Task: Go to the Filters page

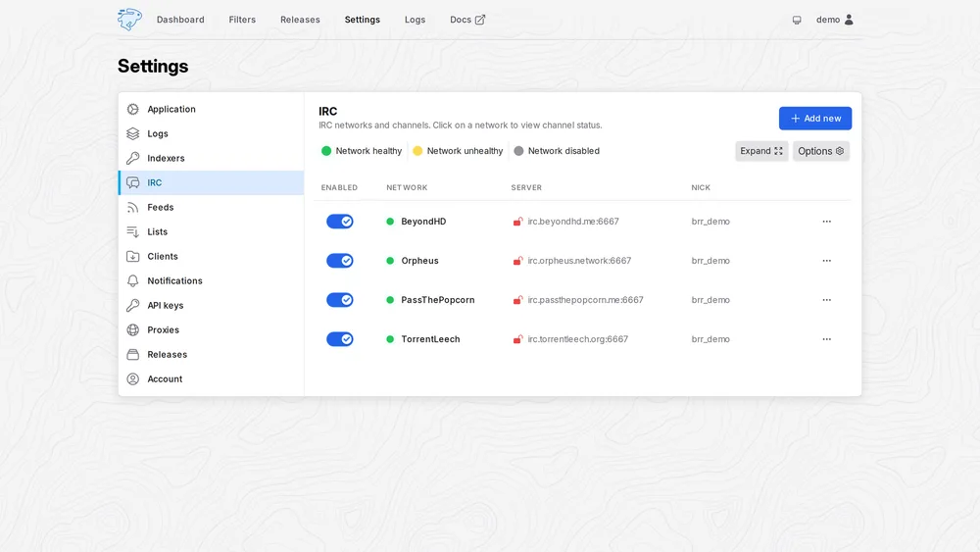Action: pos(242,20)
